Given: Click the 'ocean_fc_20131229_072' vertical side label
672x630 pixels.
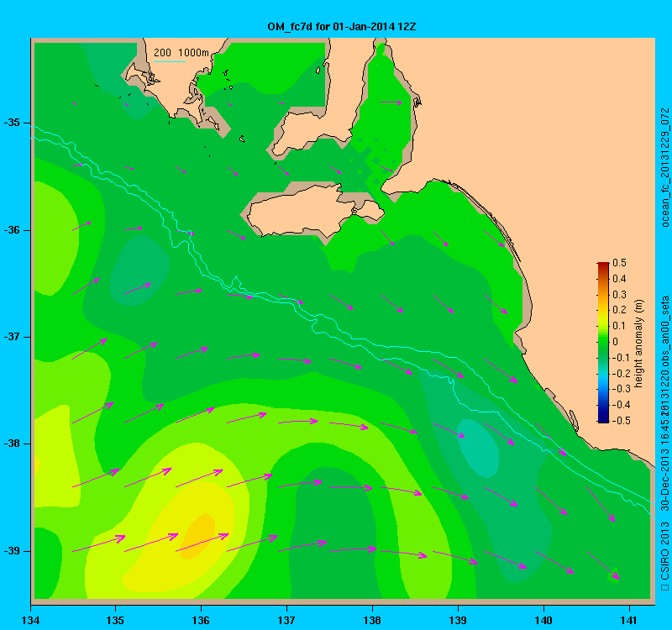Looking at the screenshot, I should click(x=664, y=167).
